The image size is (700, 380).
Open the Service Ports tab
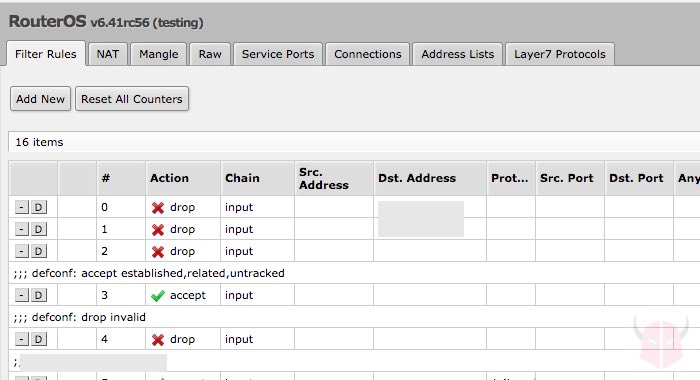tap(278, 54)
